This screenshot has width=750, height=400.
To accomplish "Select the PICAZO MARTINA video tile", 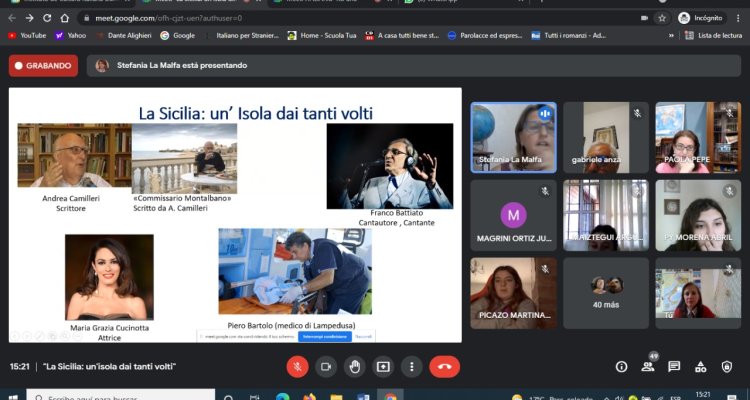I will (x=513, y=293).
